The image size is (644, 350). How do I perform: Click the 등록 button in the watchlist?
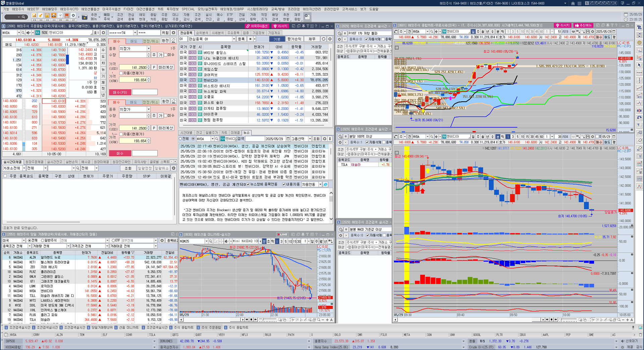point(241,39)
